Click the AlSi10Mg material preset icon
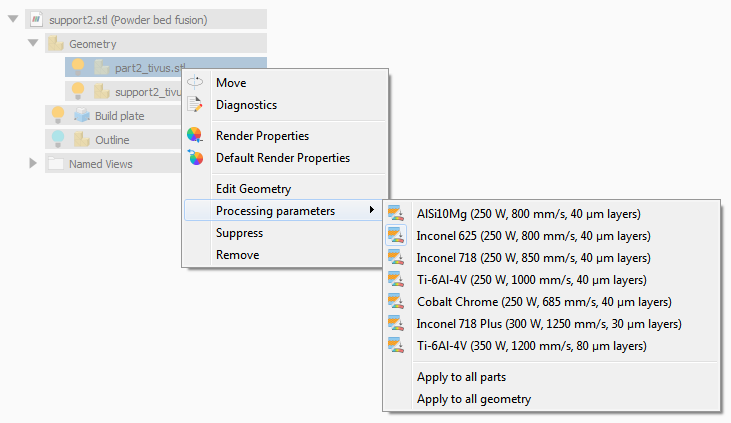Viewport: 731px width, 423px height. coord(396,214)
